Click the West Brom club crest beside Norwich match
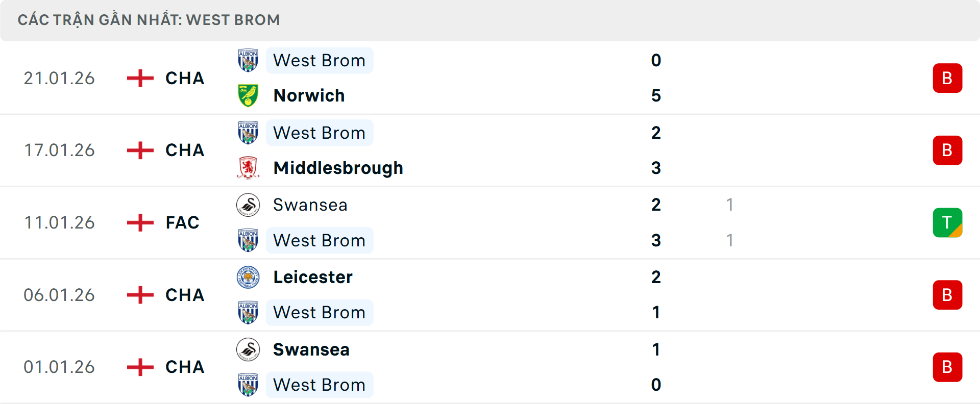The image size is (980, 404). [x=248, y=60]
